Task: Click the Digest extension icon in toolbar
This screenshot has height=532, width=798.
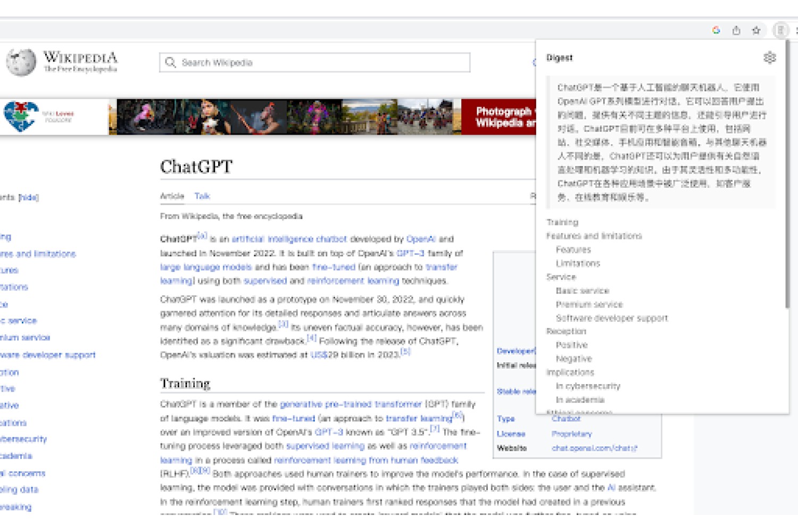Action: (x=780, y=30)
